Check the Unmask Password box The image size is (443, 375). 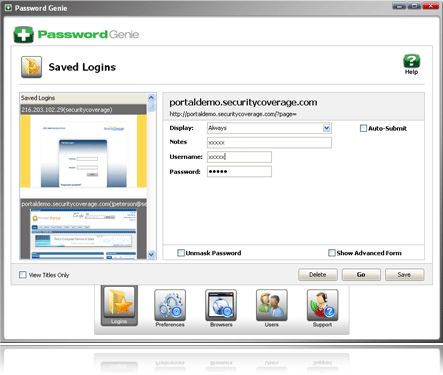pyautogui.click(x=181, y=253)
